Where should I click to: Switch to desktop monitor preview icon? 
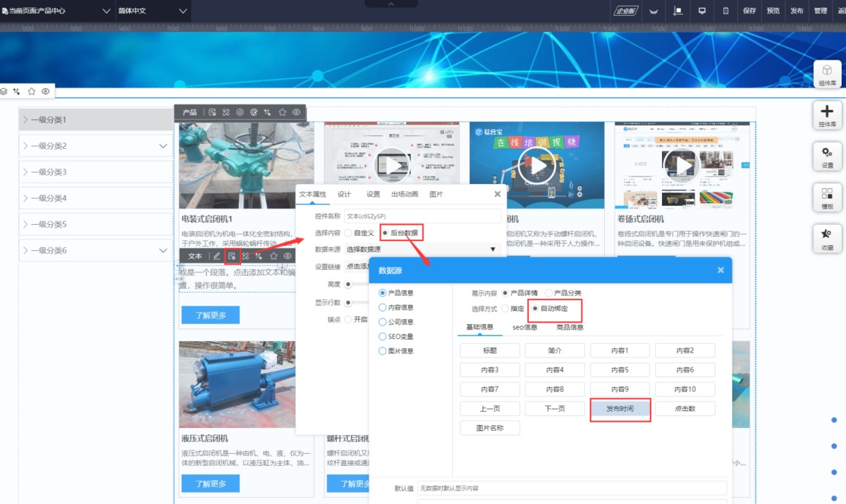[x=701, y=11]
